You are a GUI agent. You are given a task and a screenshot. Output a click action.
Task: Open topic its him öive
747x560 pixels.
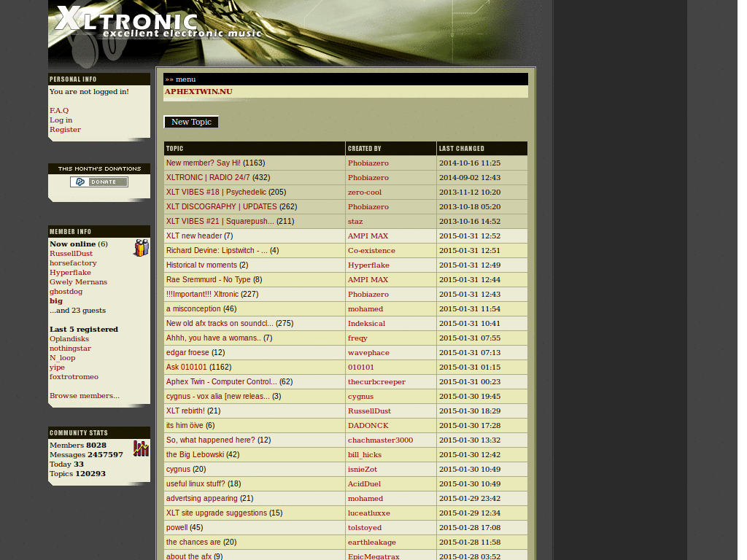(x=185, y=426)
